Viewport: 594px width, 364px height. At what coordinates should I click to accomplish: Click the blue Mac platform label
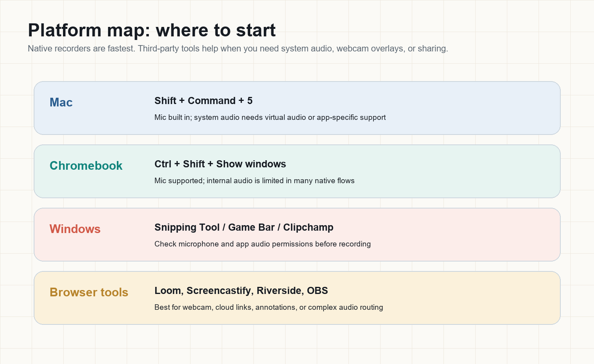pos(61,102)
